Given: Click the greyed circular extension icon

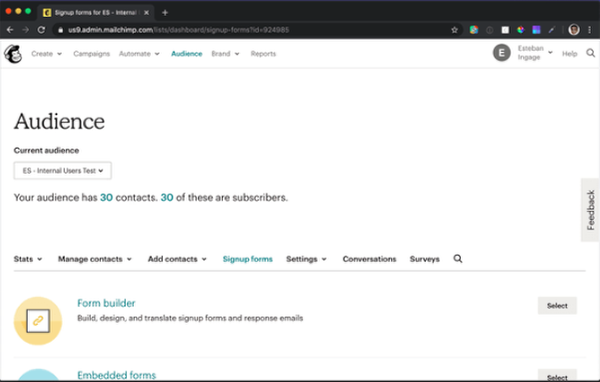Looking at the screenshot, I should (489, 30).
